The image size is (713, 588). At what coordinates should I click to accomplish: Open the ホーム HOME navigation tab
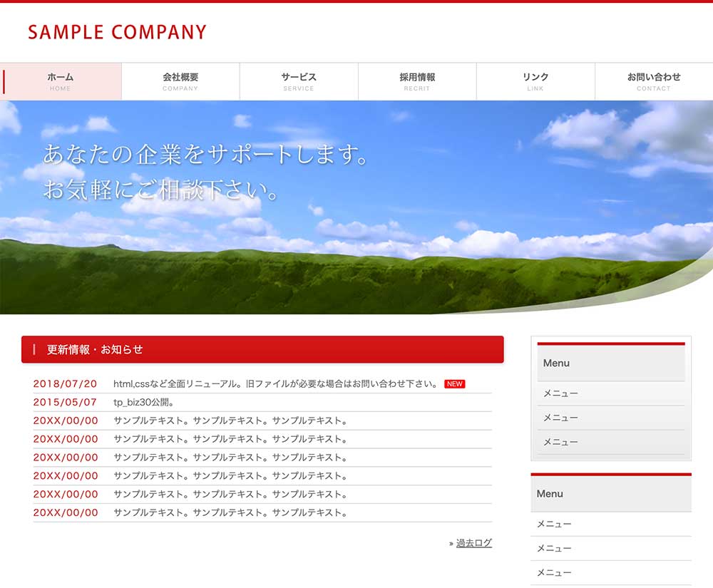coord(61,82)
